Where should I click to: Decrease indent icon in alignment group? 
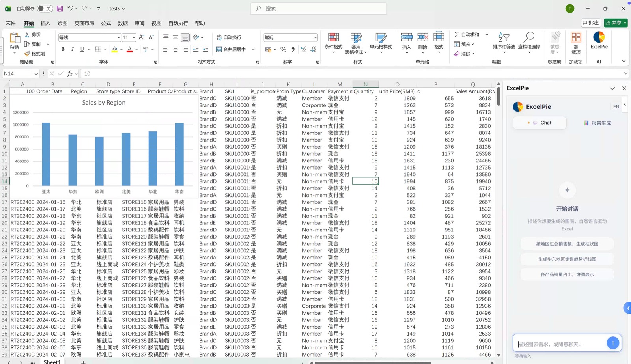tap(196, 49)
